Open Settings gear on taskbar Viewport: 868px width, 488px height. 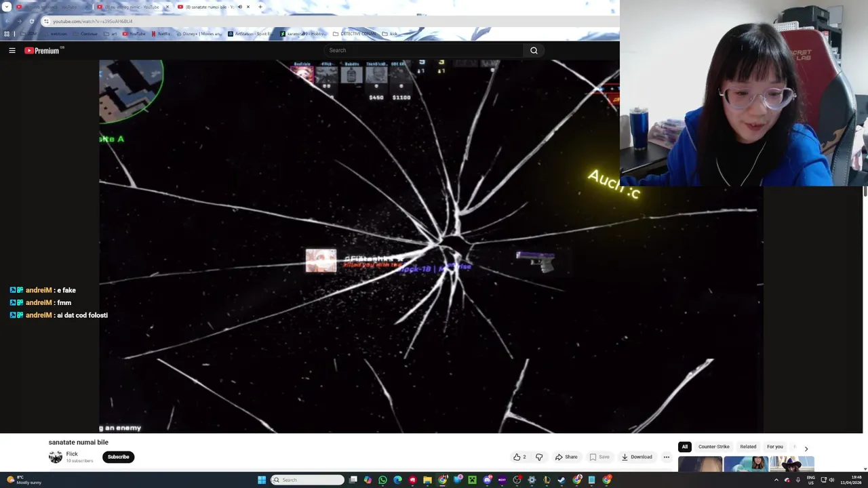click(532, 480)
